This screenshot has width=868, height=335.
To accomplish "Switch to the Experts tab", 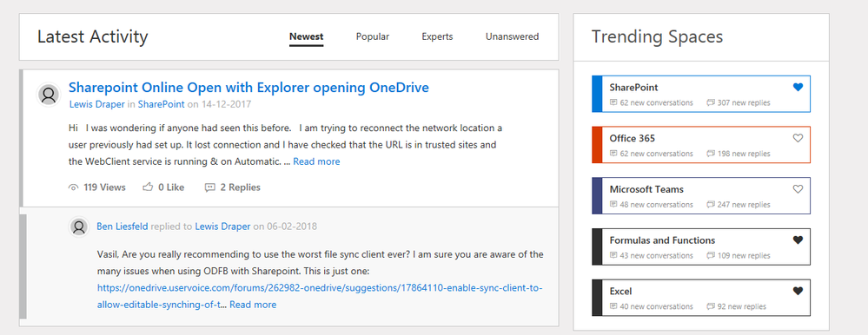I will point(437,37).
